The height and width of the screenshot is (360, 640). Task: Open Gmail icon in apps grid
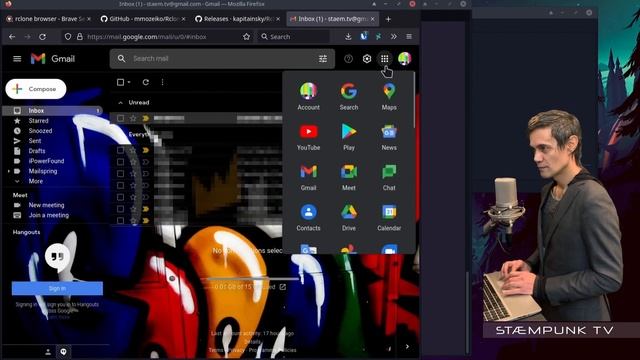tap(308, 177)
